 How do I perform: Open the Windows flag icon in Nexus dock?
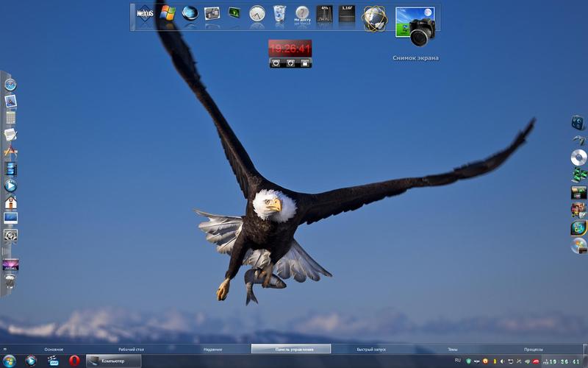point(168,13)
